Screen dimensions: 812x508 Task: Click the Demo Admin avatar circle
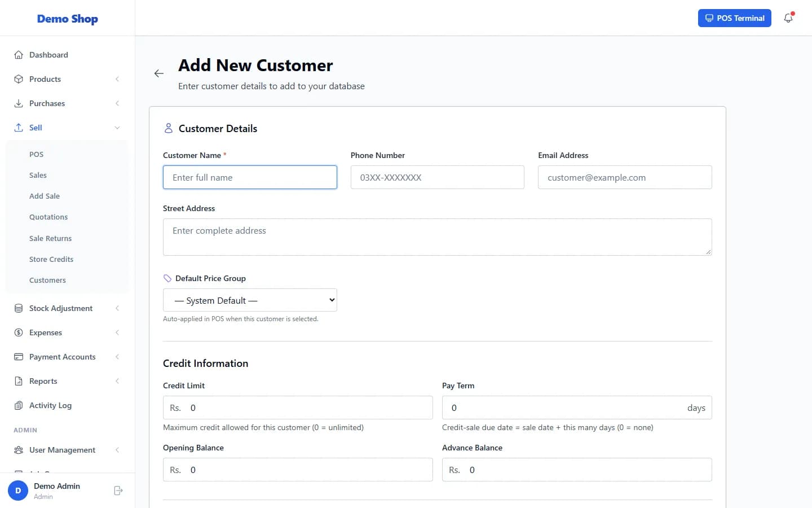18,491
